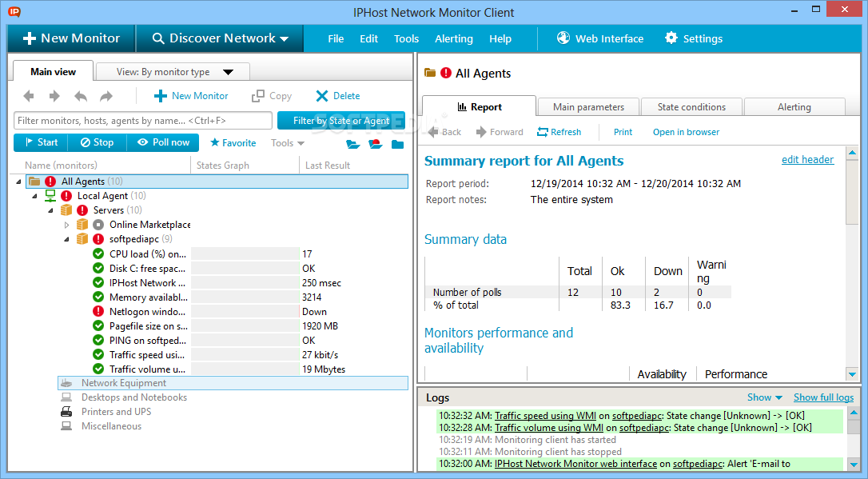Open the File menu

click(x=336, y=38)
